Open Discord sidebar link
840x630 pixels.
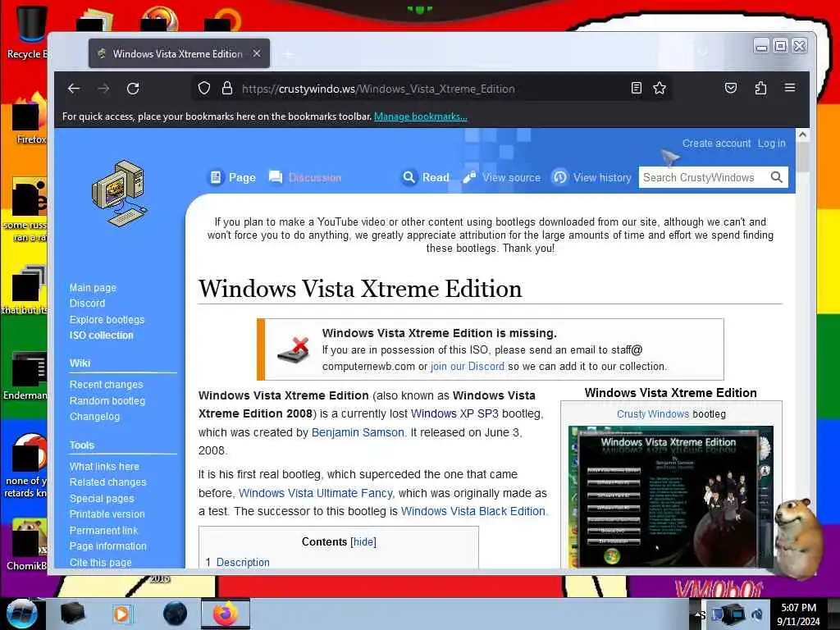tap(87, 304)
